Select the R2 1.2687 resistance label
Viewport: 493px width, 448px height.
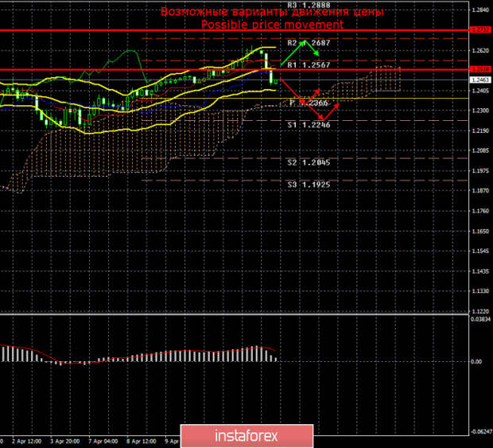pyautogui.click(x=308, y=43)
